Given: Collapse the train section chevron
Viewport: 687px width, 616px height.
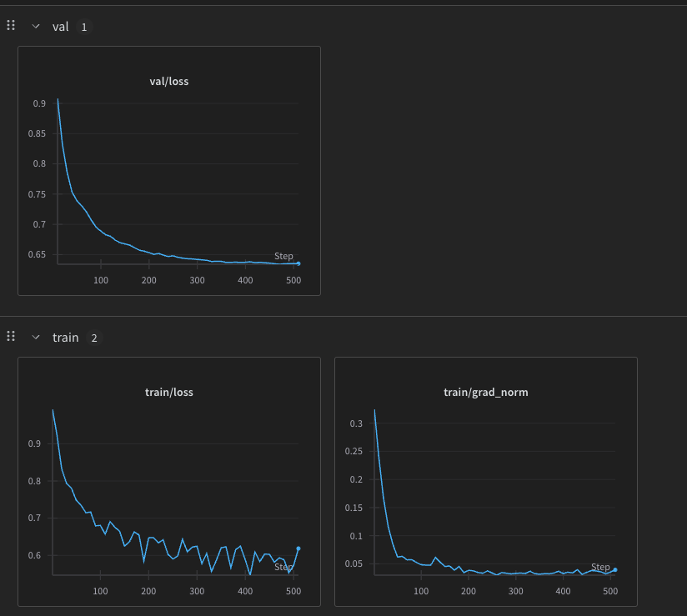Looking at the screenshot, I should click(36, 338).
